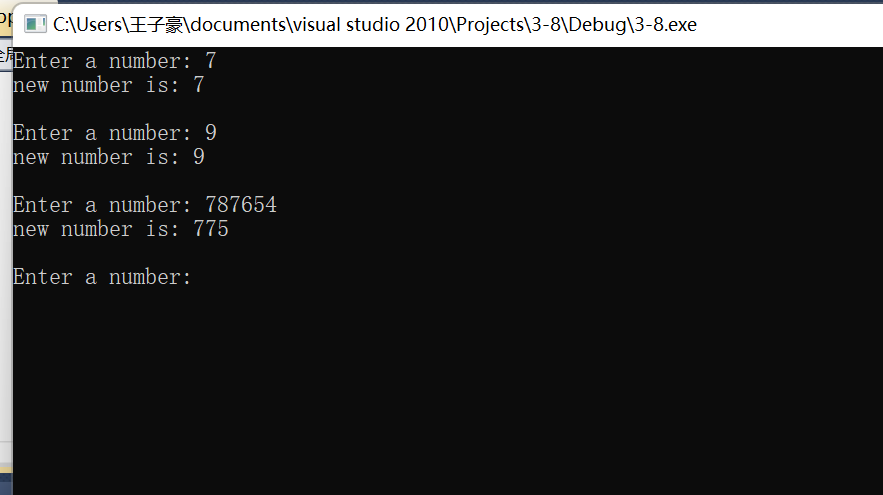Click the first "Enter a number: 7" line
Screen dimensions: 883x495
click(x=114, y=61)
